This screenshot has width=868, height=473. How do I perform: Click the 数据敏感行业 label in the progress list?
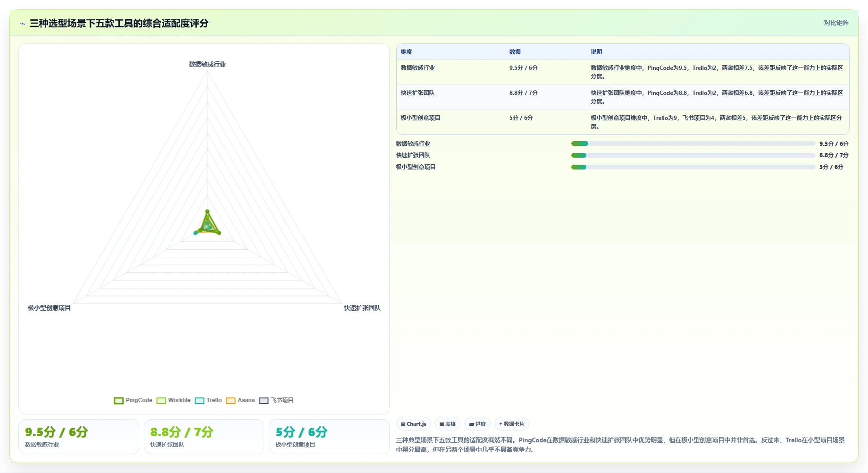tap(413, 144)
